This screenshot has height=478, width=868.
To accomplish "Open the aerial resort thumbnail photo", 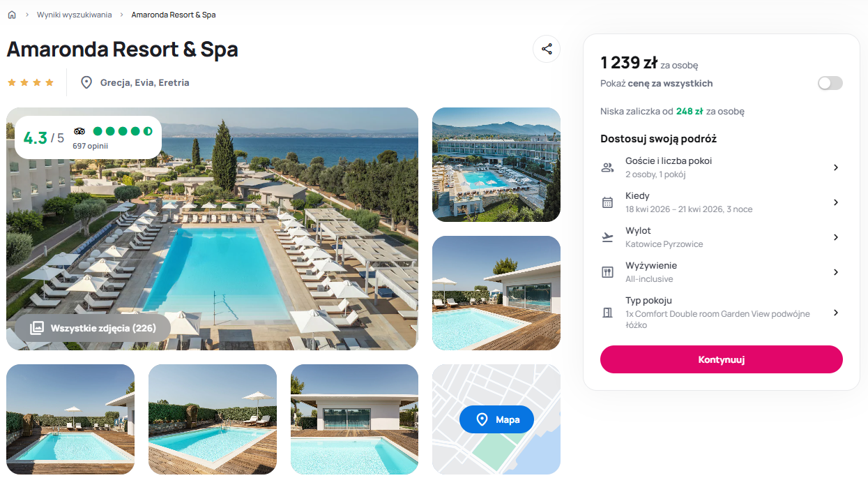I will coord(496,165).
